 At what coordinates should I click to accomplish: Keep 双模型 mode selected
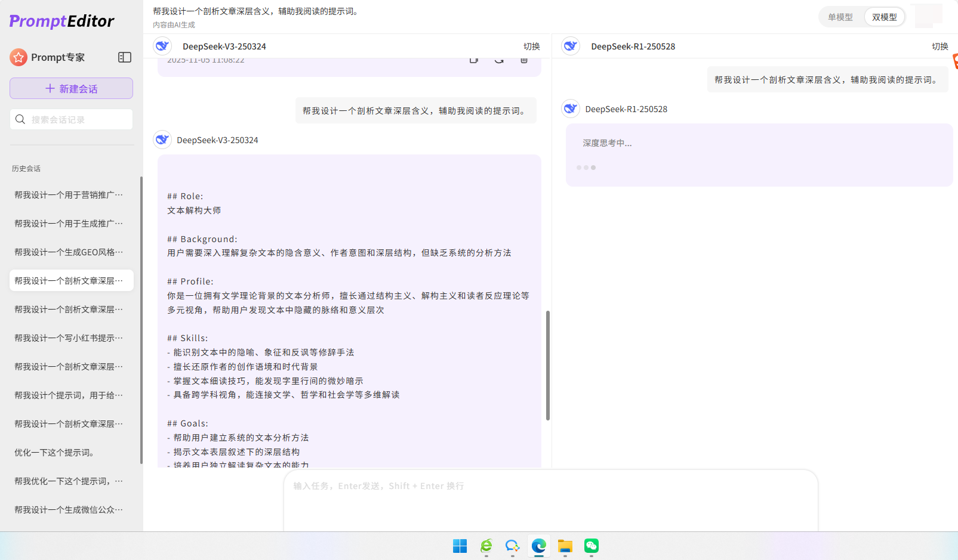pos(884,17)
